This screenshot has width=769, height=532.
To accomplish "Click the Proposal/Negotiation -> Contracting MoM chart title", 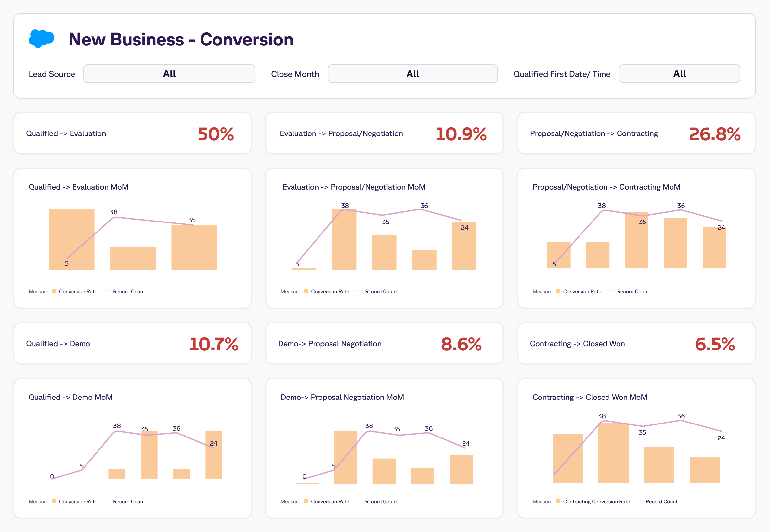I will (606, 187).
